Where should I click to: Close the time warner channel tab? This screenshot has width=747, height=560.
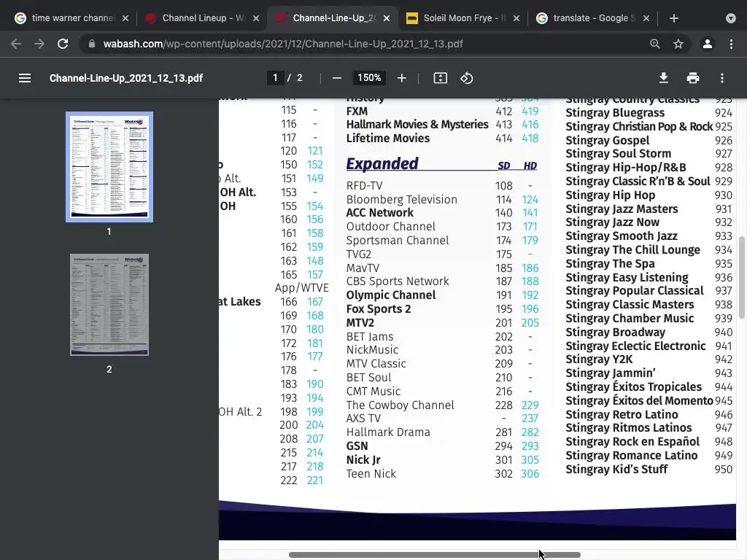125,18
